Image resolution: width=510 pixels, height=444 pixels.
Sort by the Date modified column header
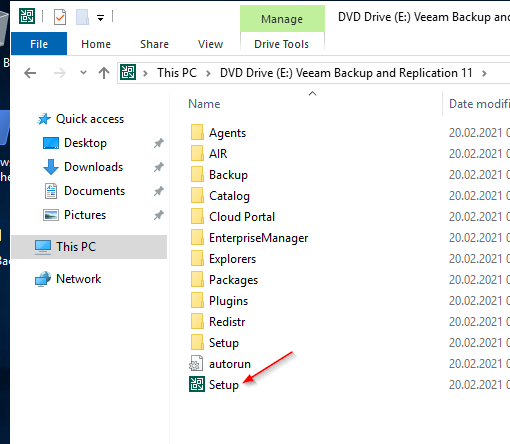point(479,104)
